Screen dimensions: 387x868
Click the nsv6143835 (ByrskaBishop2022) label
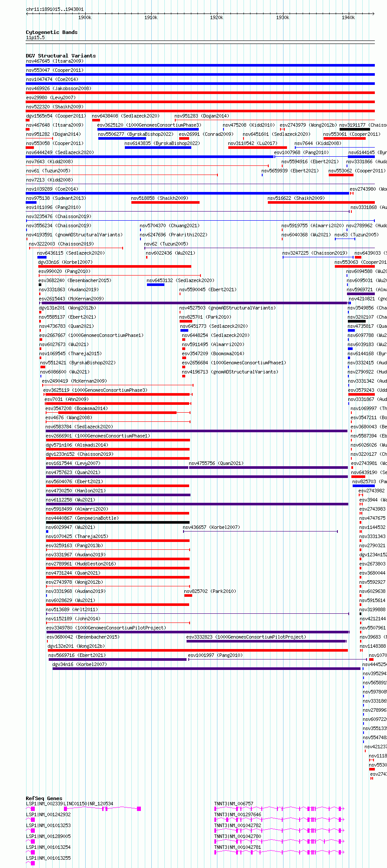click(x=162, y=143)
